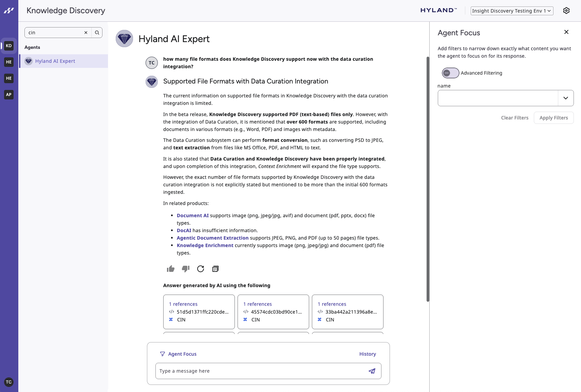Open the AP sidebar item

[x=9, y=95]
